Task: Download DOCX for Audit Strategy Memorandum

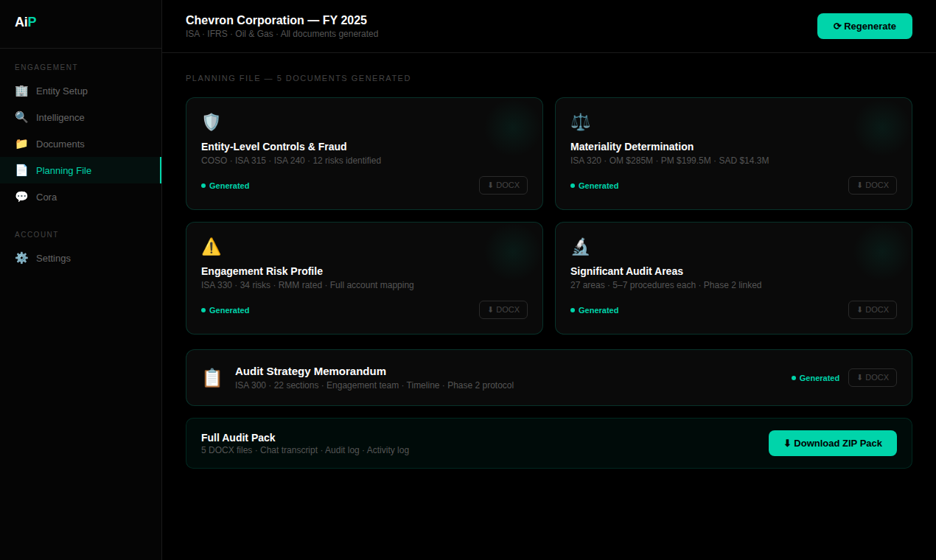Action: 872,377
